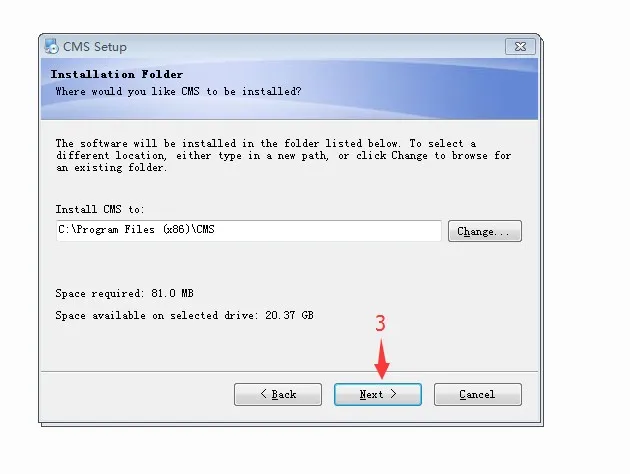Go to the next setup step
Image resolution: width=630 pixels, height=474 pixels.
(x=378, y=394)
